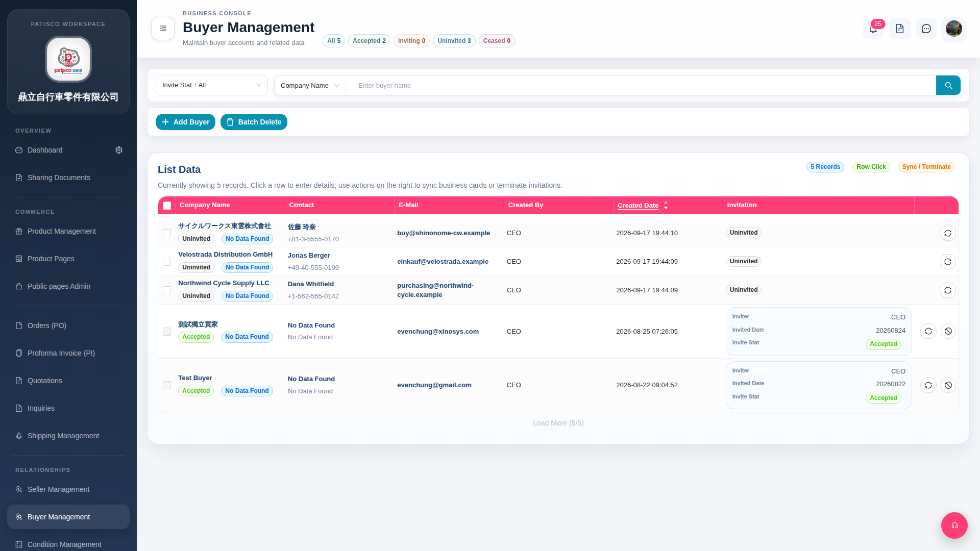This screenshot has width=980, height=551.
Task: Open the pink headset support button
Action: point(954,525)
